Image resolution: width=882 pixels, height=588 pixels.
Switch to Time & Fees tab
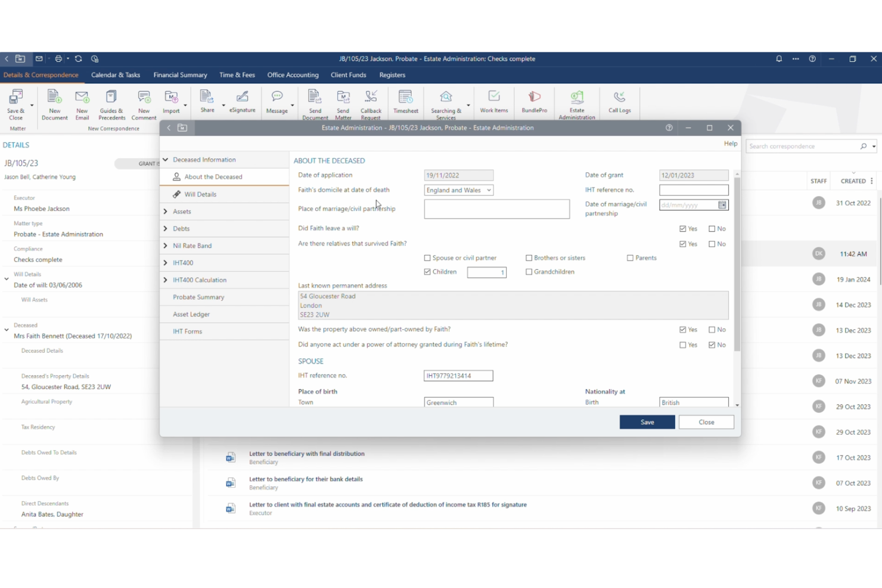(x=237, y=75)
